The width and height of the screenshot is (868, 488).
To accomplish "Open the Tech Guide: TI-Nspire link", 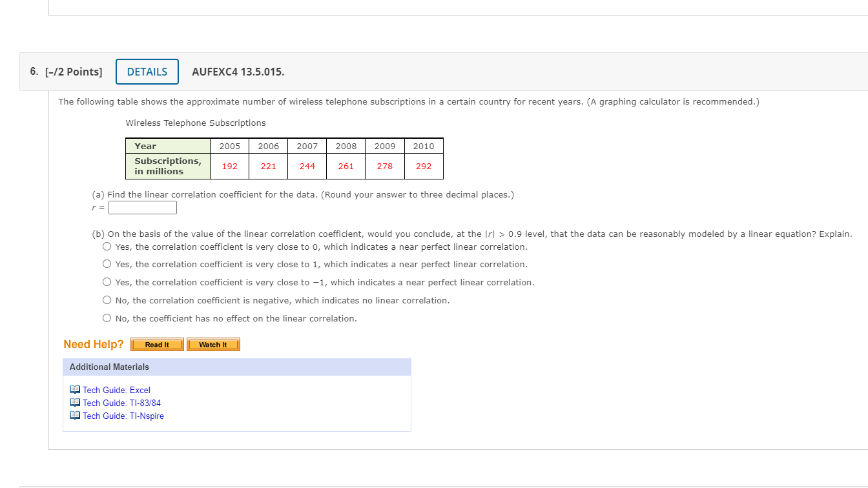I will (122, 415).
